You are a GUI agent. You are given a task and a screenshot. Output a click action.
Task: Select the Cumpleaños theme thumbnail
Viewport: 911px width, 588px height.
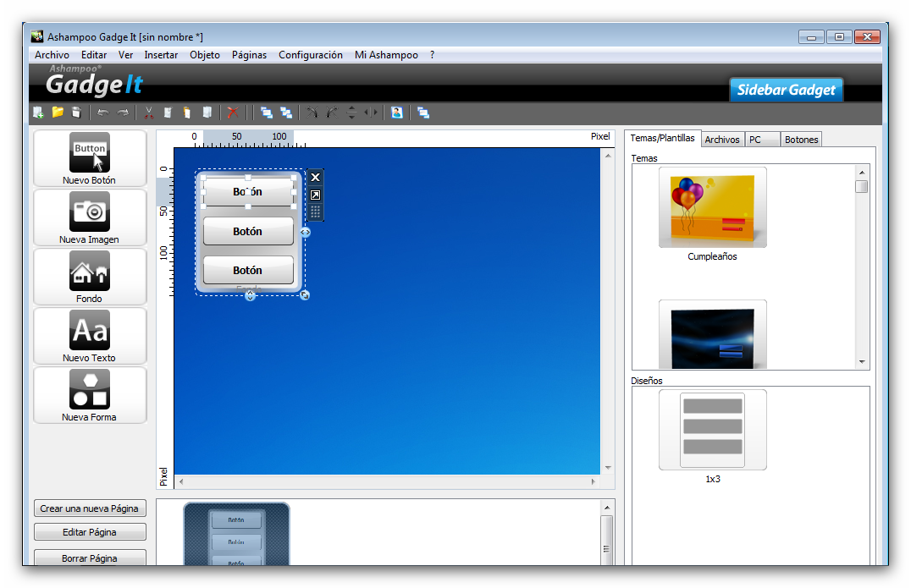pos(712,208)
